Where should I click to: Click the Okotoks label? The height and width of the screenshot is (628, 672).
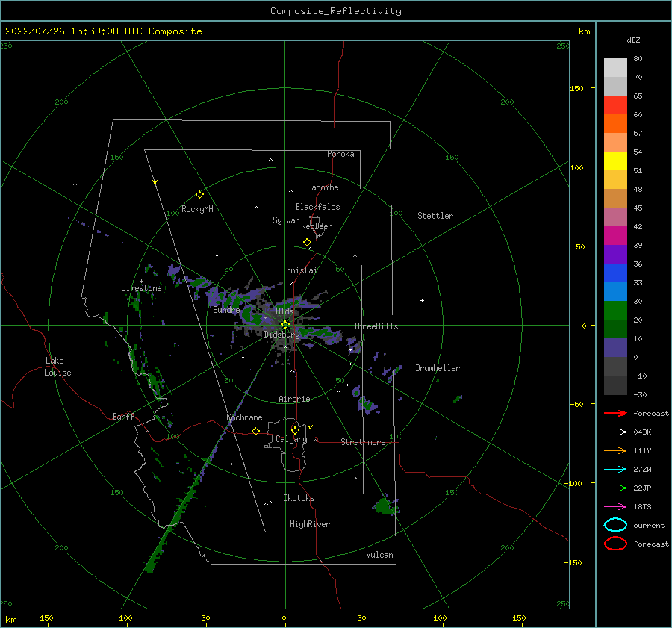[299, 497]
